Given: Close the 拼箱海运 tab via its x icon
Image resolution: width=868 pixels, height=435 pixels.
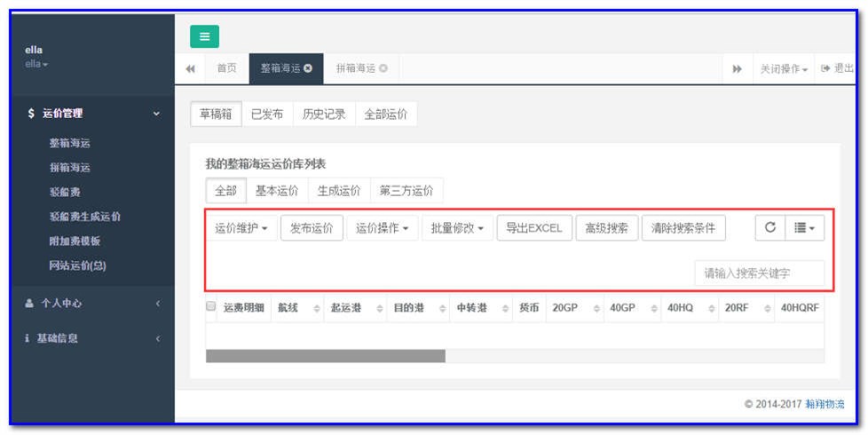Looking at the screenshot, I should tap(383, 68).
